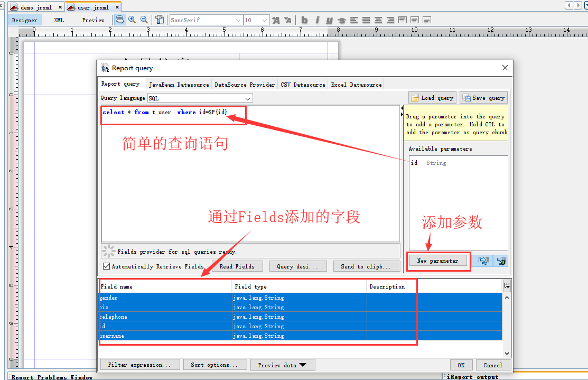The height and width of the screenshot is (380, 588).
Task: Click the Save query icon button
Action: [483, 97]
